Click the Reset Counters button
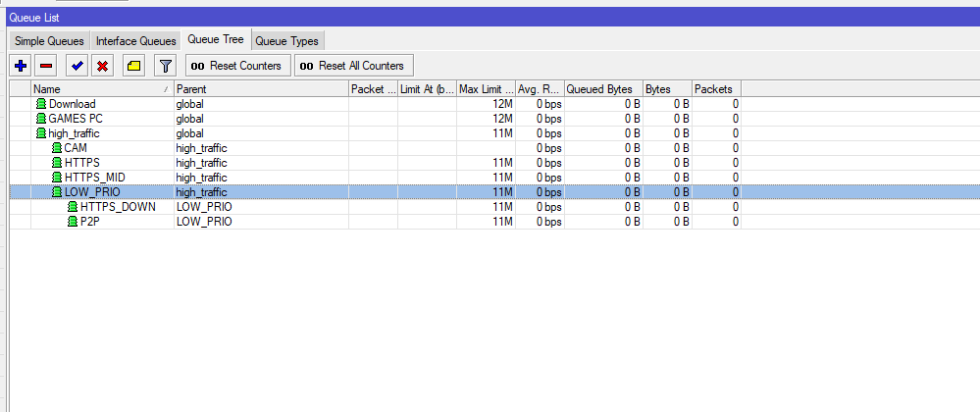Image resolution: width=980 pixels, height=412 pixels. 238,66
